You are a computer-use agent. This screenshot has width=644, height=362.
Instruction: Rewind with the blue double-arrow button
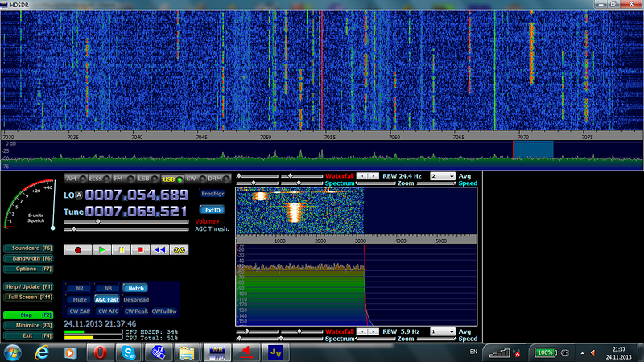(159, 249)
